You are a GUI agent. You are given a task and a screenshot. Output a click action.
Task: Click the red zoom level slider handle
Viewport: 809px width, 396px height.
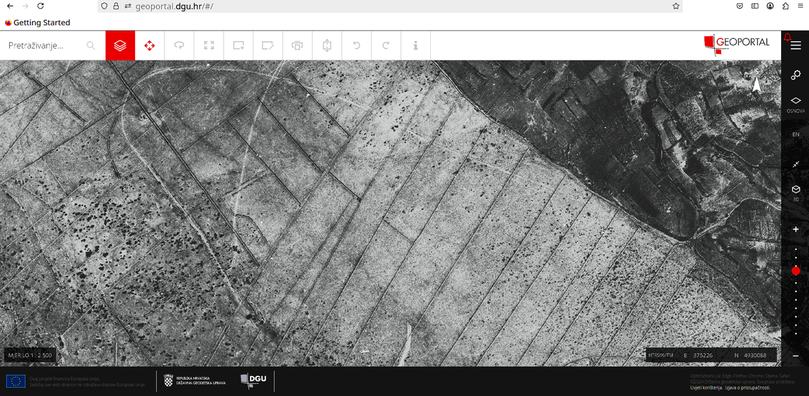click(x=796, y=271)
